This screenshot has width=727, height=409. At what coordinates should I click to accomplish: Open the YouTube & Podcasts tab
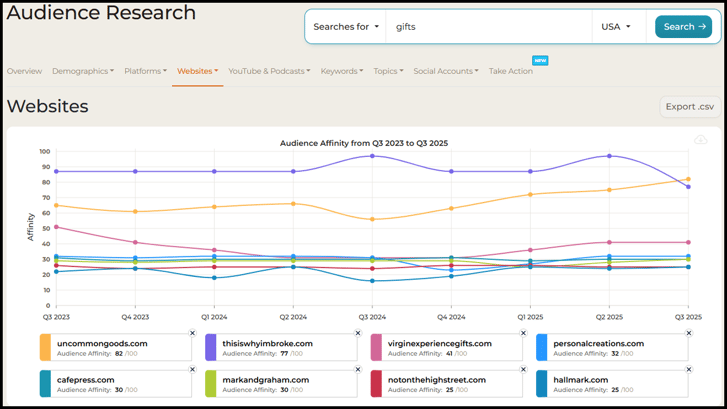268,71
